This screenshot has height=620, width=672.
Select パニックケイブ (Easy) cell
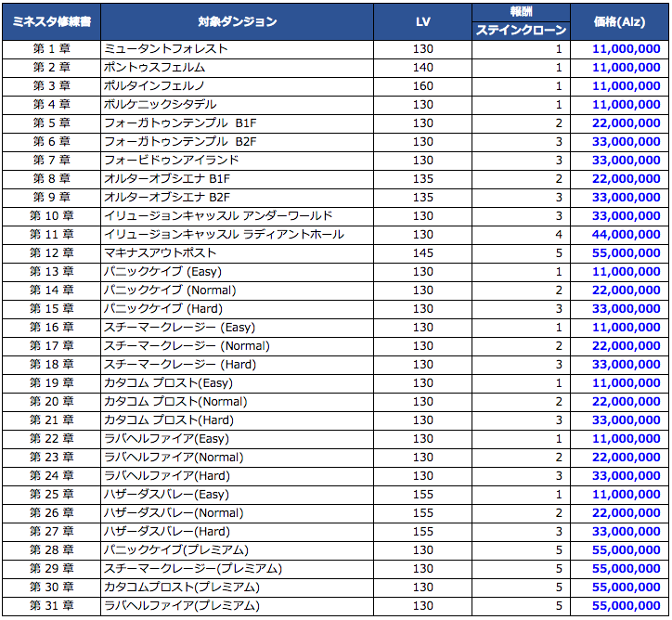click(x=237, y=272)
